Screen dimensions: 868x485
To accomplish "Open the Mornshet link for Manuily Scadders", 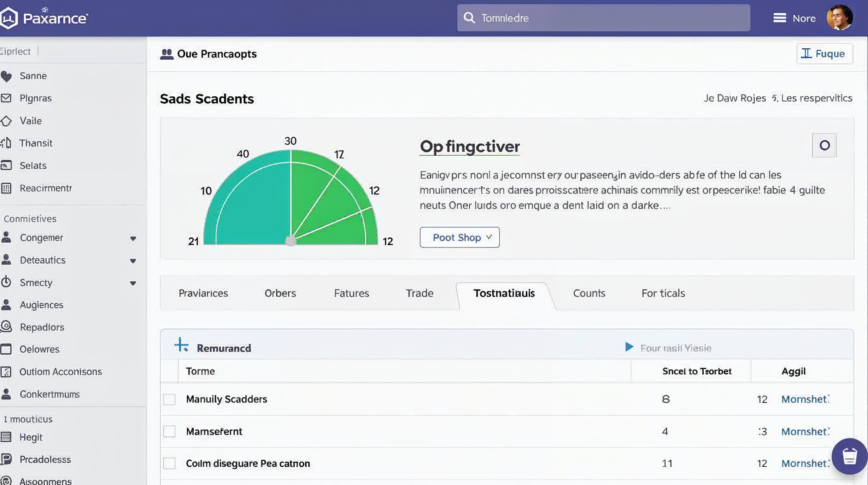I will coord(805,399).
